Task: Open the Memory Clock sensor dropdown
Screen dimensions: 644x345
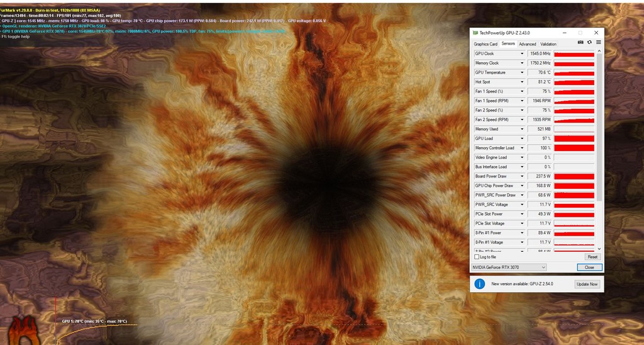Action: tap(522, 64)
